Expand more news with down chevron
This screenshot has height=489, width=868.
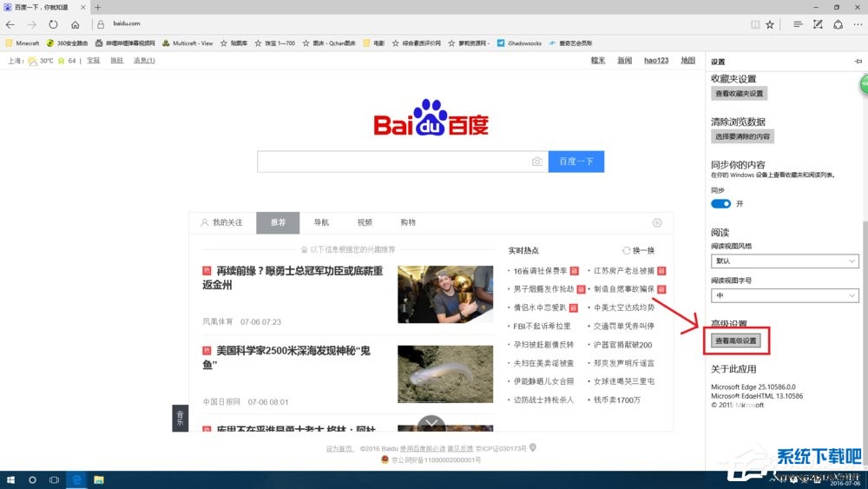[x=431, y=425]
